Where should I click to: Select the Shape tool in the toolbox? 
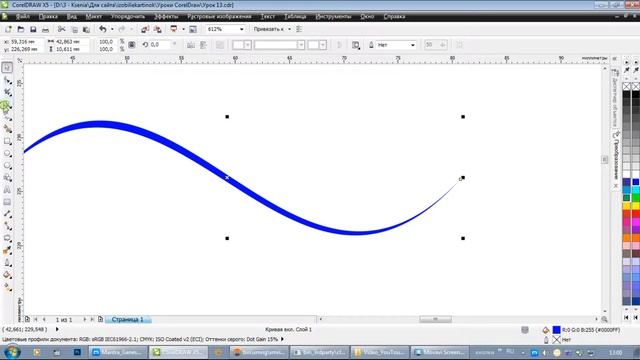point(7,81)
